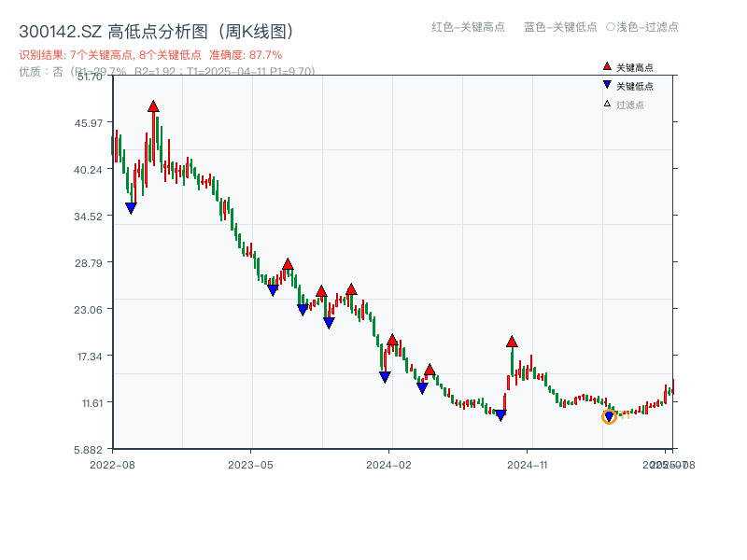
Task: Click the orange-circled filtered point near the bottom right
Action: (608, 416)
